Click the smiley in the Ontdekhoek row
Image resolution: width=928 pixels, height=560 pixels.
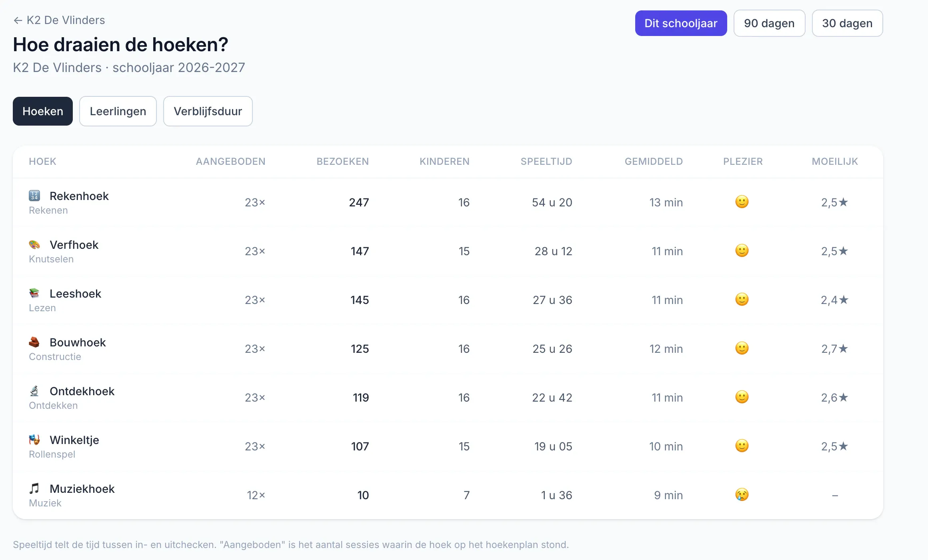(742, 397)
